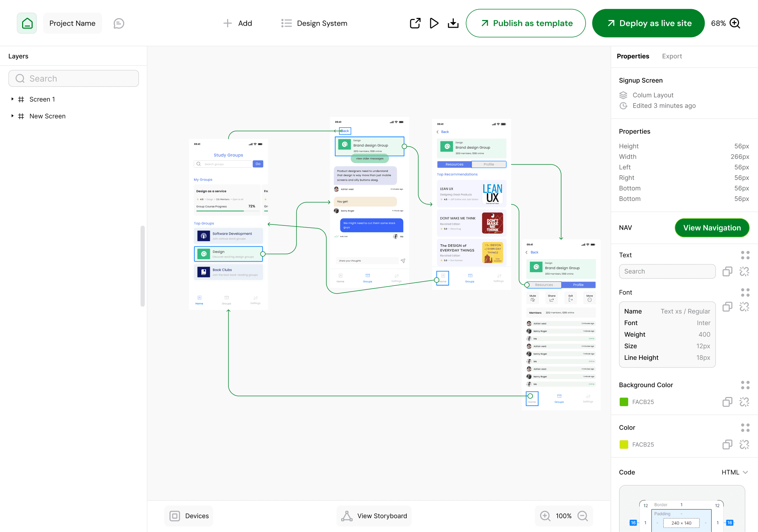This screenshot has height=532, width=758.
Task: Click the Layers search field
Action: pos(74,79)
